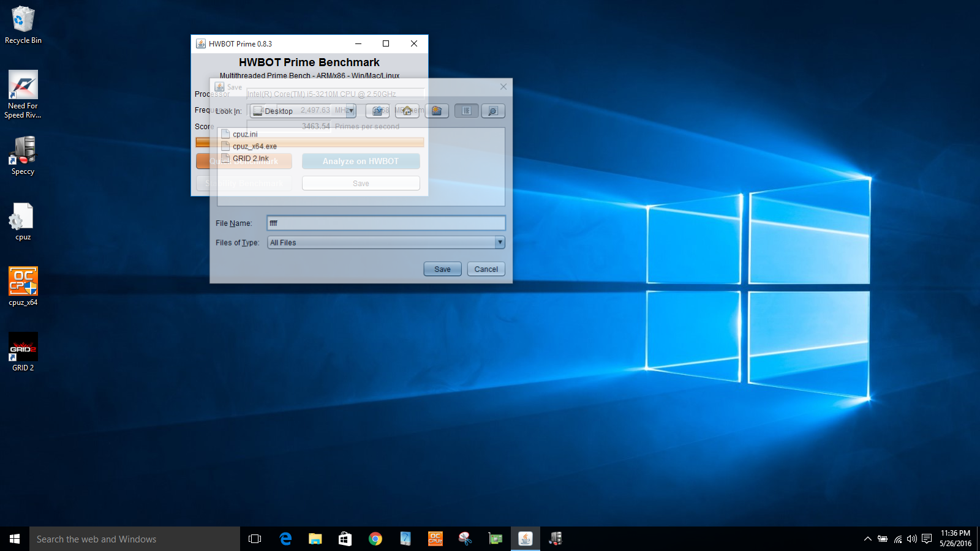Check battery status in system tray
Screen dimensions: 980x551
[883, 539]
